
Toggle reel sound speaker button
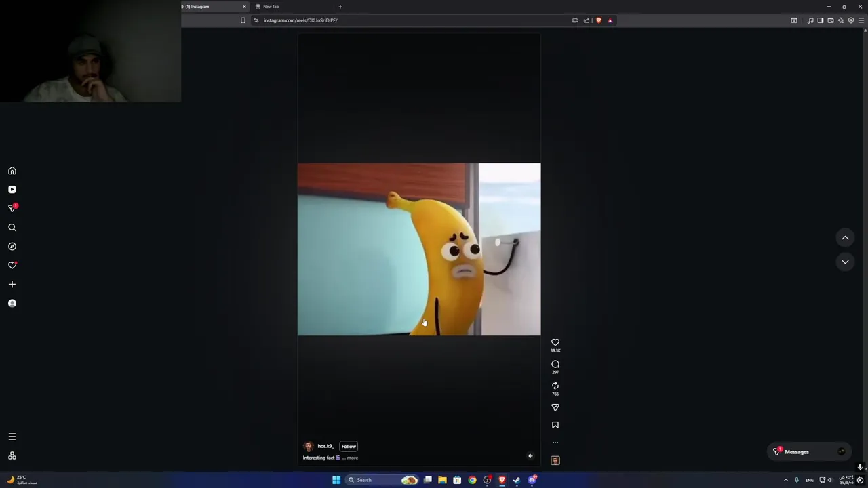(530, 456)
